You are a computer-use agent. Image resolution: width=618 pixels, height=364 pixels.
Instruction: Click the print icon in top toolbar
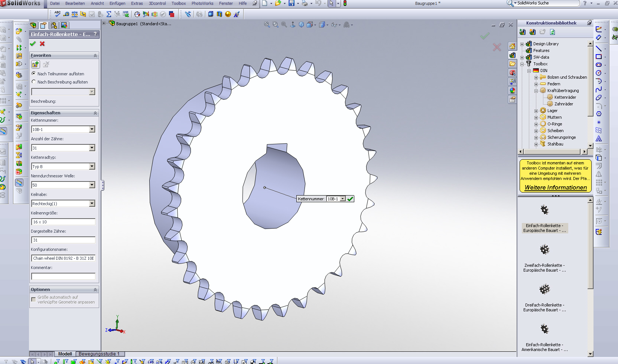[305, 3]
